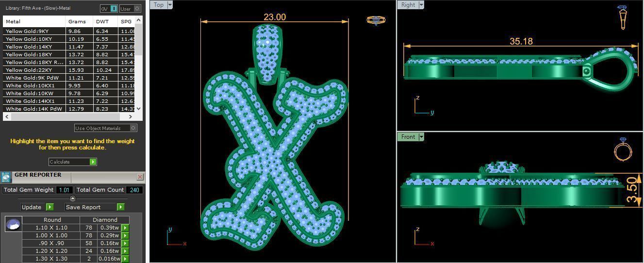
Task: Click green arrow for 1.20 X 1.20 row
Action: [x=125, y=251]
